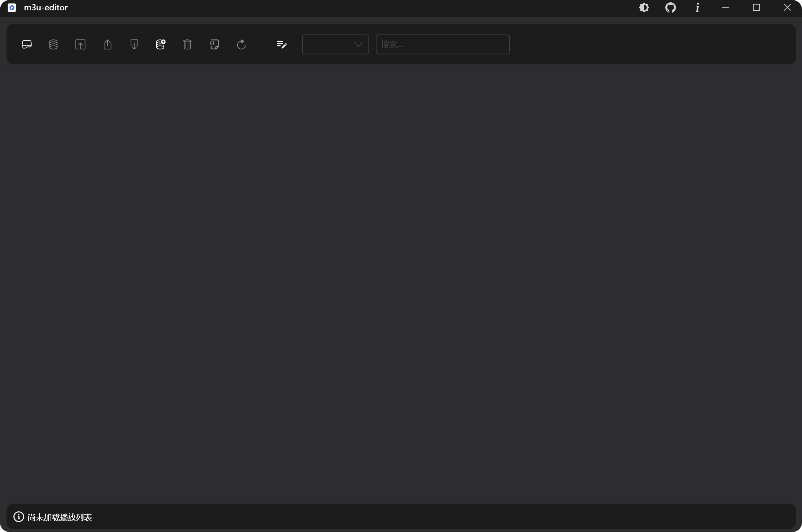Open the group selection dropdown
Screen dimensions: 802x532
(x=335, y=44)
